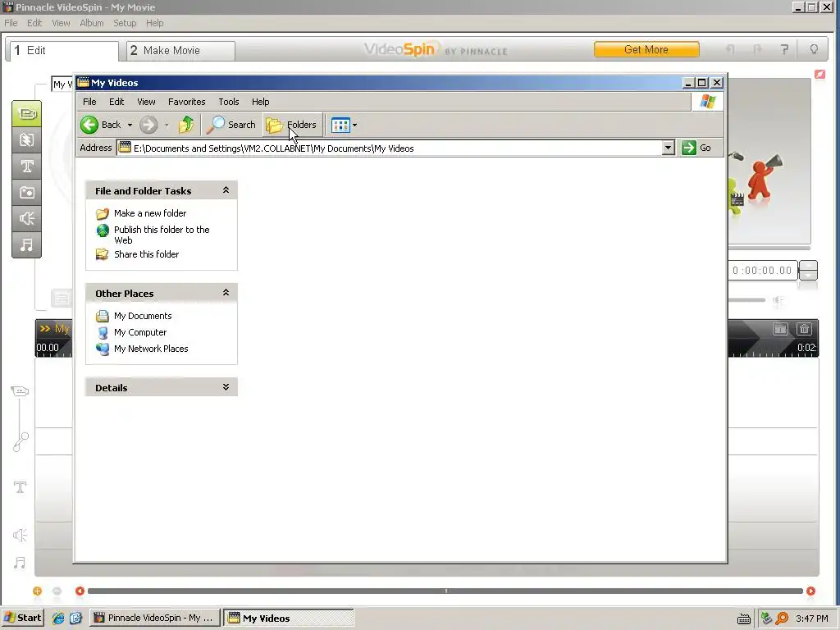The width and height of the screenshot is (840, 630).
Task: Open Search in My Videos toolbar
Action: (232, 125)
